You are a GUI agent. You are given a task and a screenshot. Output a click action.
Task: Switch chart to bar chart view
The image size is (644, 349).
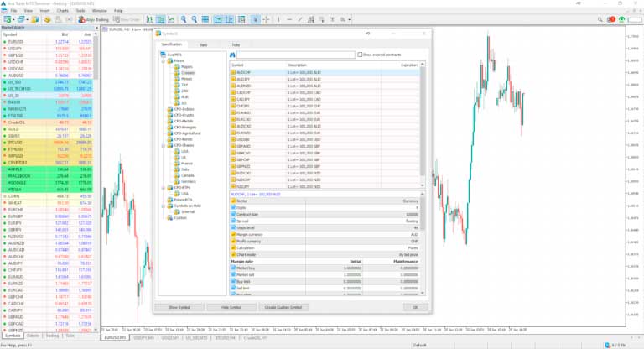coord(149,19)
